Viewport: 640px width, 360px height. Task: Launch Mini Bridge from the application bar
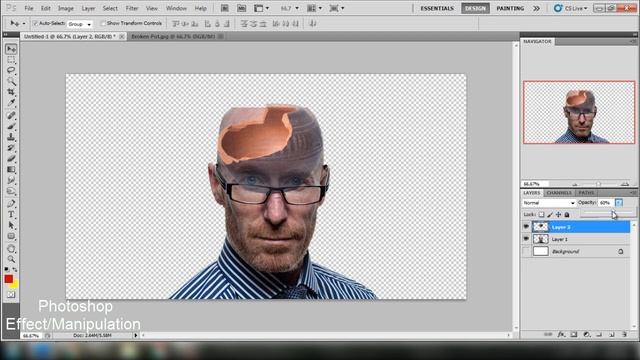click(242, 8)
